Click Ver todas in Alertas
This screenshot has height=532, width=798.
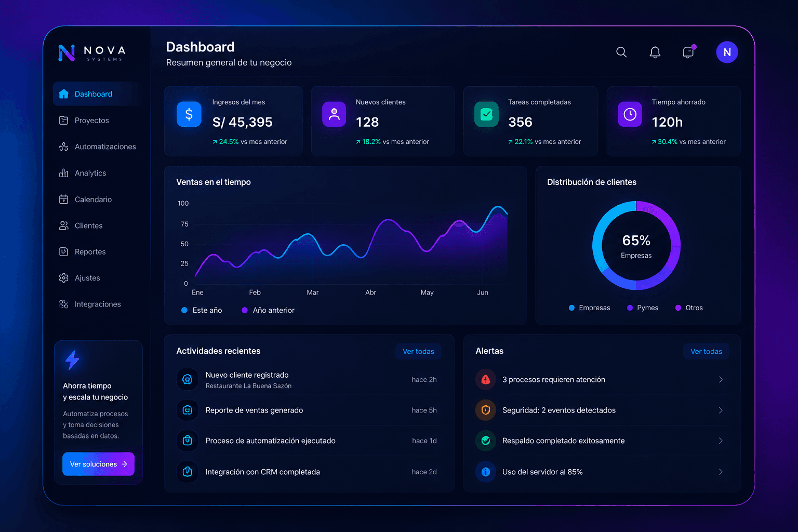[x=706, y=352]
